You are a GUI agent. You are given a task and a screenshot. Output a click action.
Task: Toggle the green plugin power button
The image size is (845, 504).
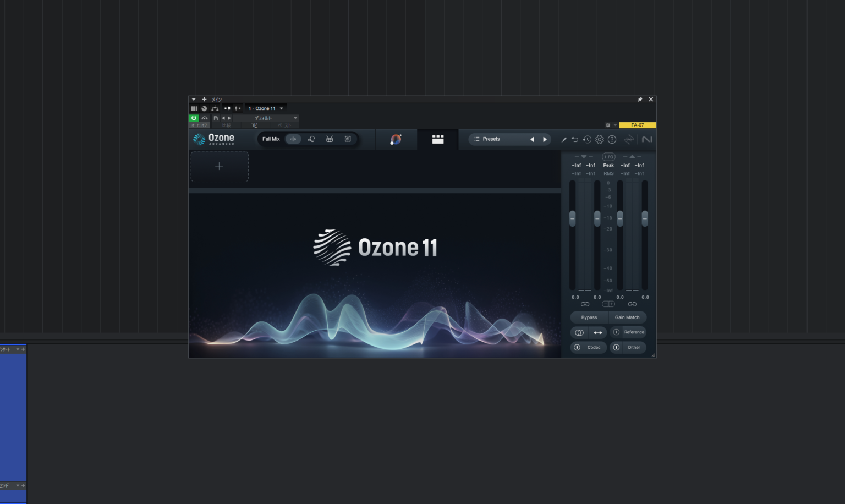coord(194,118)
